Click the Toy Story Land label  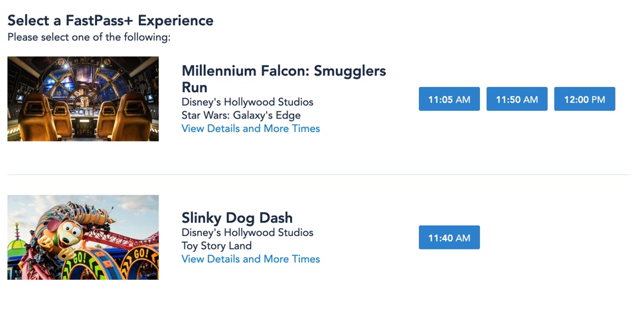click(216, 246)
